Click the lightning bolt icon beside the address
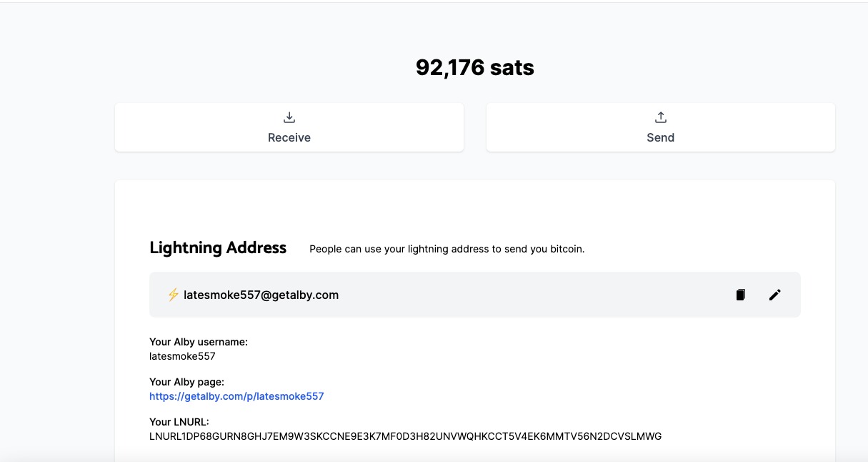This screenshot has height=462, width=868. click(x=173, y=295)
